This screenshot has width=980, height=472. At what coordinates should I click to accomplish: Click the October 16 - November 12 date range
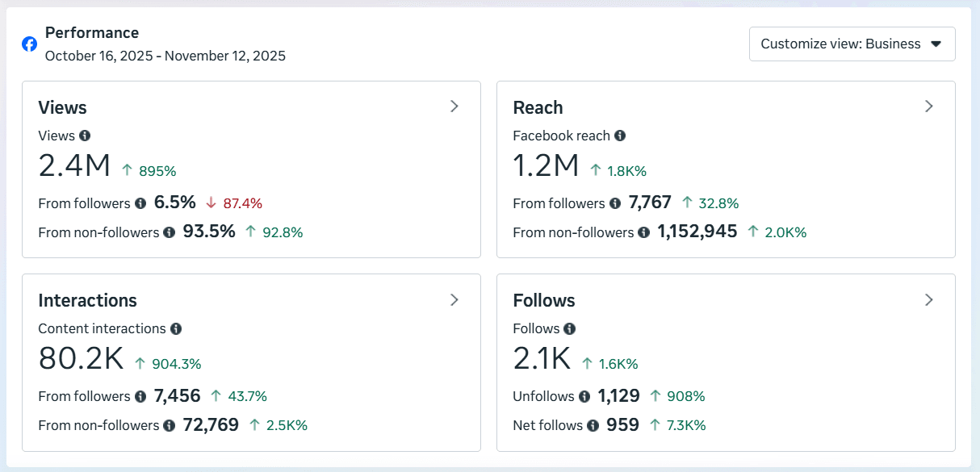[x=165, y=56]
